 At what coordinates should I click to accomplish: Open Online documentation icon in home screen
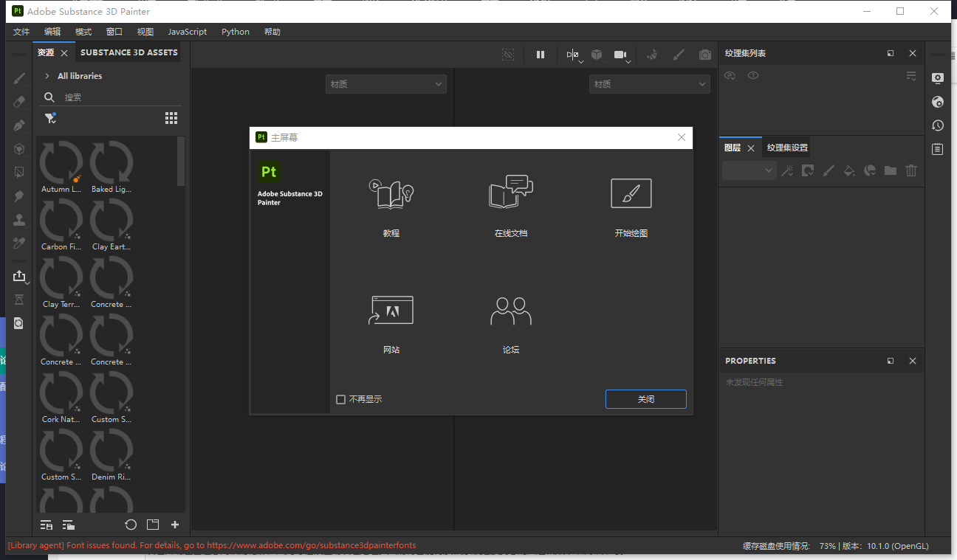pyautogui.click(x=511, y=192)
